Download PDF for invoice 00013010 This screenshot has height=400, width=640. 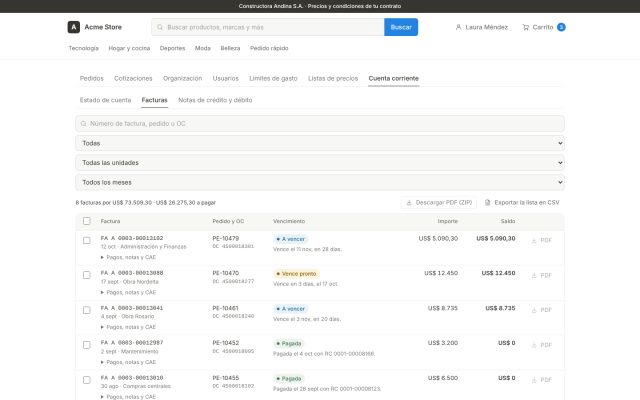(x=542, y=380)
